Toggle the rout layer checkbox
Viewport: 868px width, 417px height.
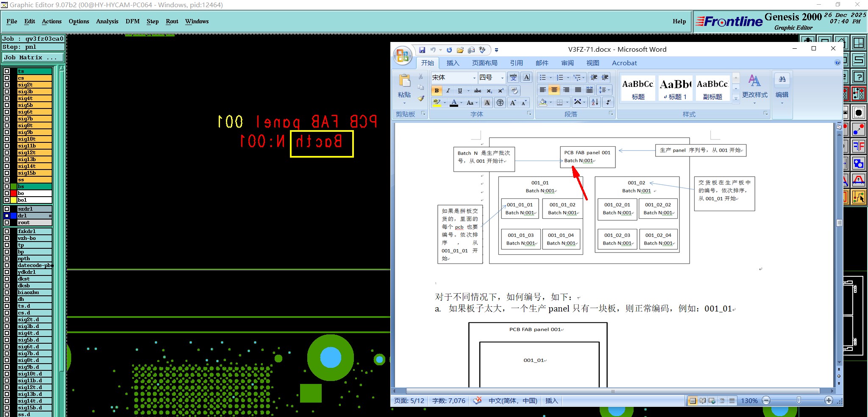[x=7, y=222]
